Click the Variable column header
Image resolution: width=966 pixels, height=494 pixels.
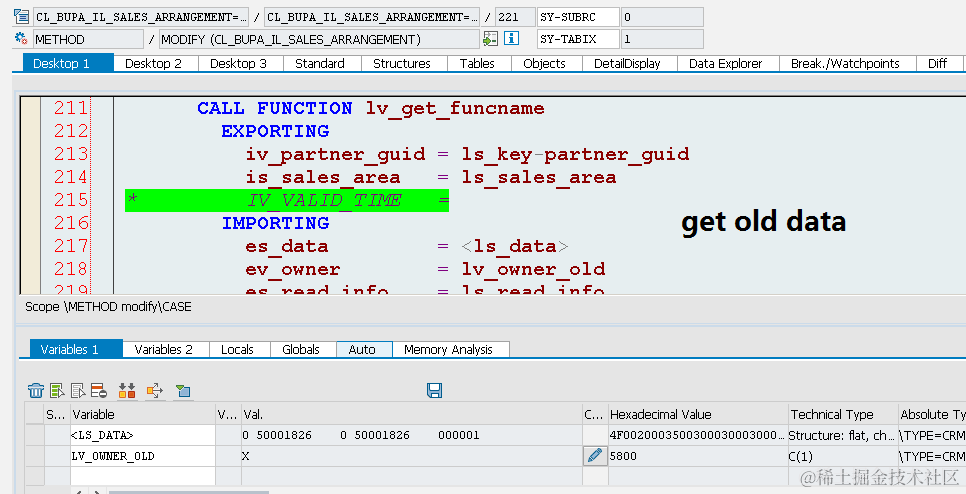(x=143, y=414)
